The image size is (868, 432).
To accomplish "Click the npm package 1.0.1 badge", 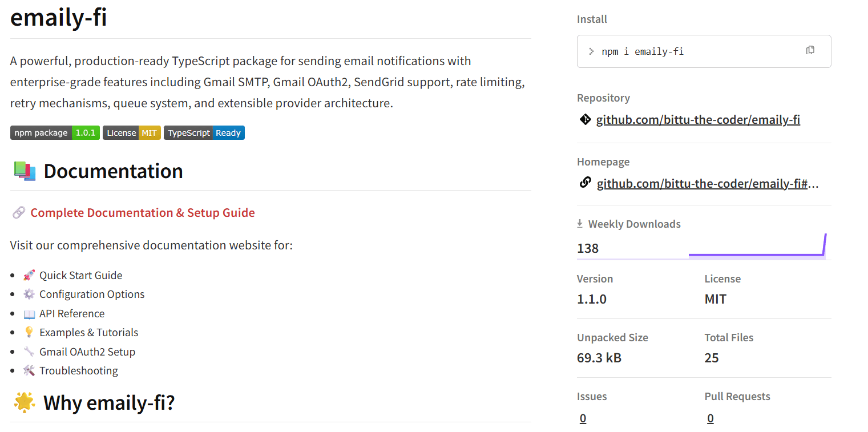I will click(55, 133).
